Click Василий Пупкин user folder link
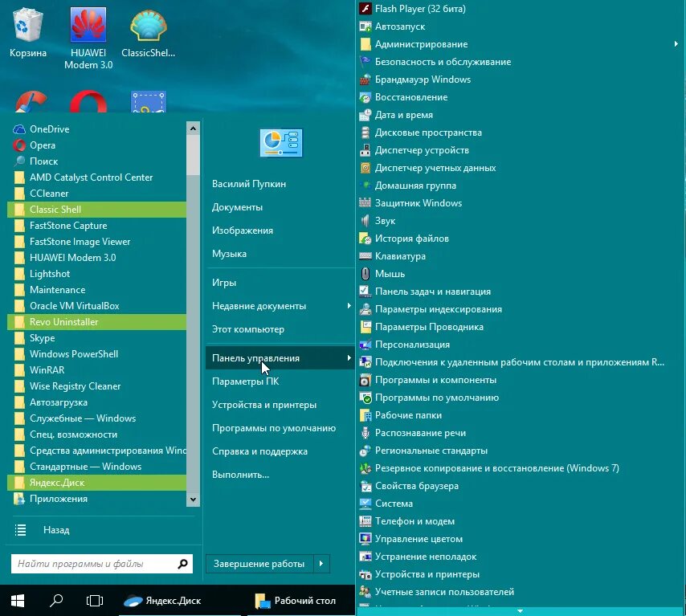This screenshot has height=616, width=686. pos(280,184)
